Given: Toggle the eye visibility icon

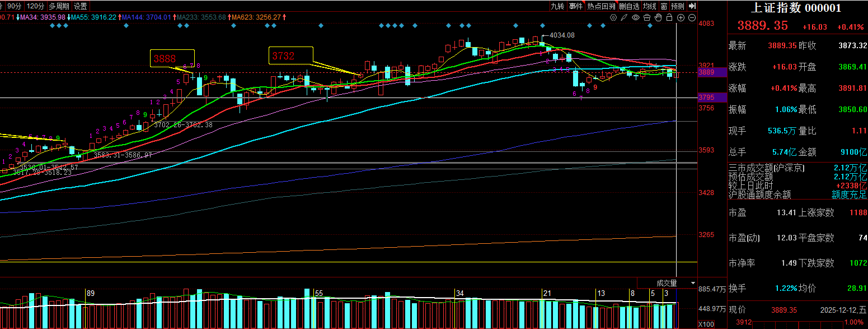Looking at the screenshot, I should click(636, 18).
